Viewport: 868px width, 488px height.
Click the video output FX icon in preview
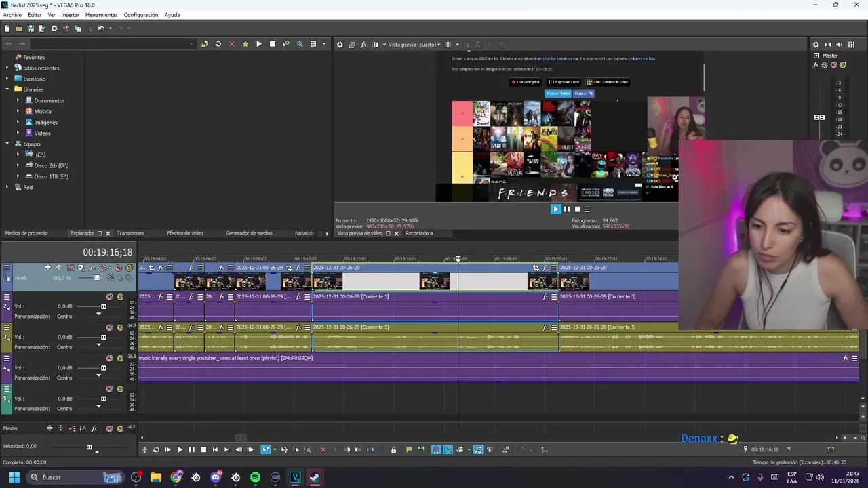pos(363,45)
